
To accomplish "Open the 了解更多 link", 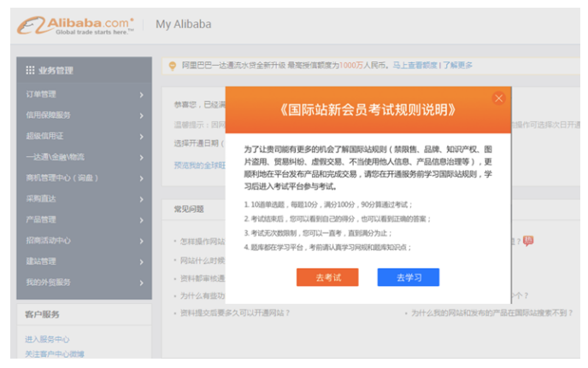I will click(457, 65).
